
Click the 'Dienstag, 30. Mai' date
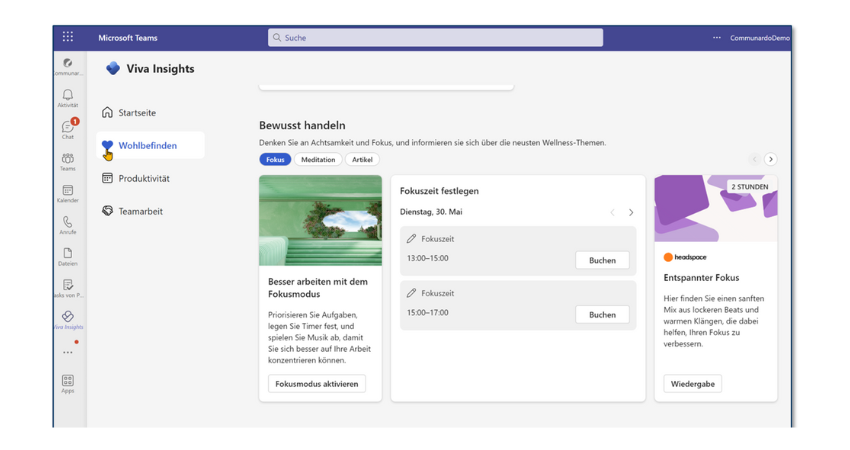point(431,212)
